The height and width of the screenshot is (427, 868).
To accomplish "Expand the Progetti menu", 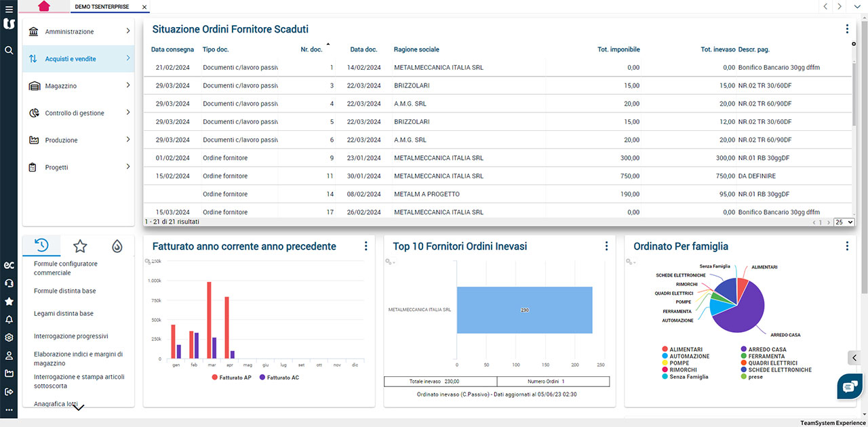I will click(x=79, y=167).
